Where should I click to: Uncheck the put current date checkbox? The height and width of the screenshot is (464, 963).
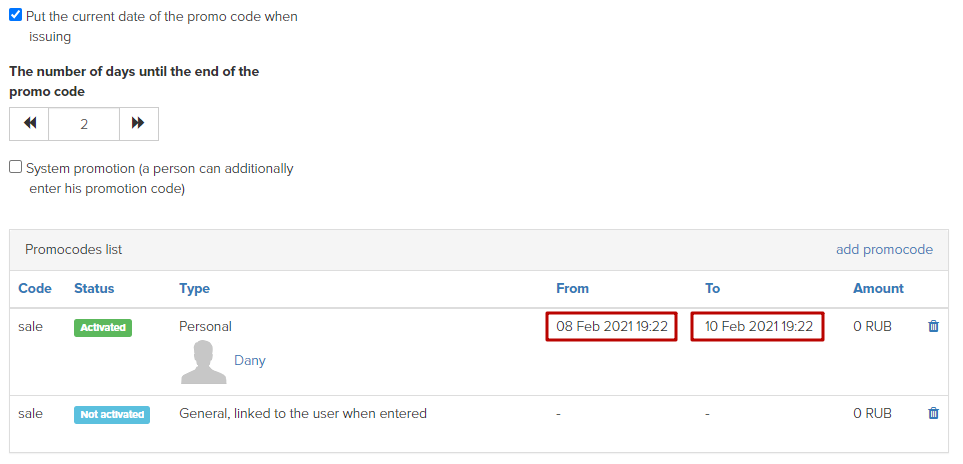coord(15,15)
